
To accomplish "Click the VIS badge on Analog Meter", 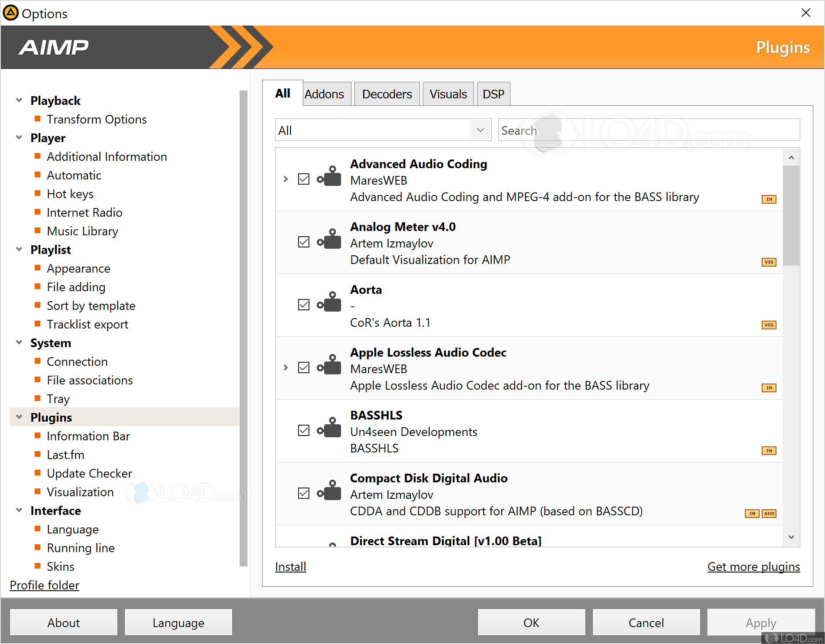I will (769, 262).
